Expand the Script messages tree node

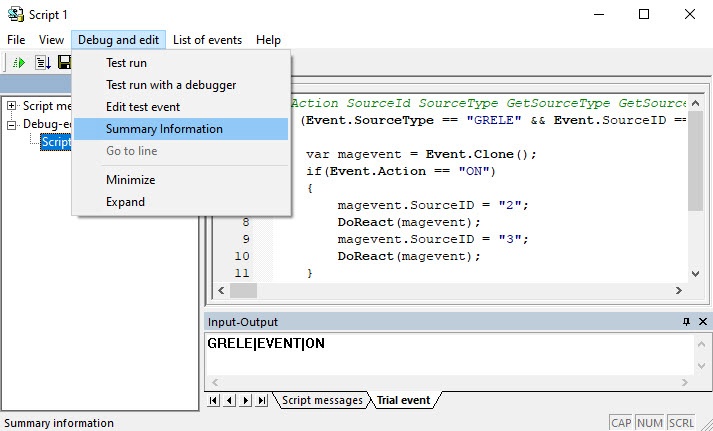[12, 105]
